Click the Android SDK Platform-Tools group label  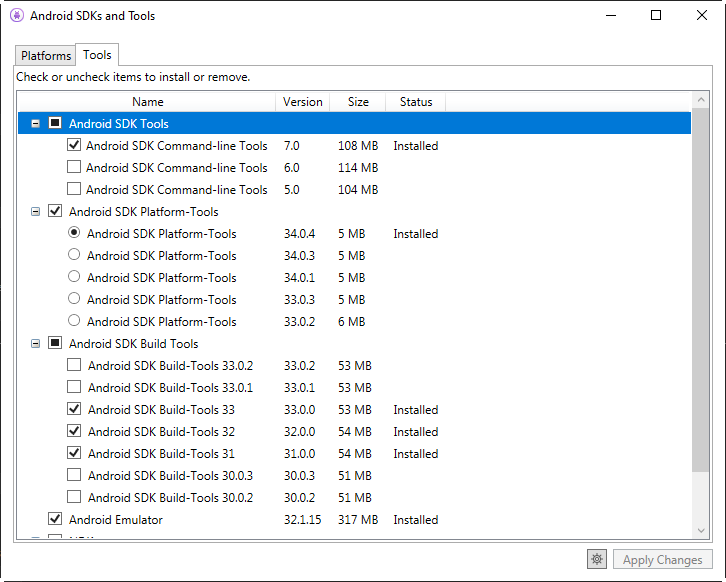[144, 212]
